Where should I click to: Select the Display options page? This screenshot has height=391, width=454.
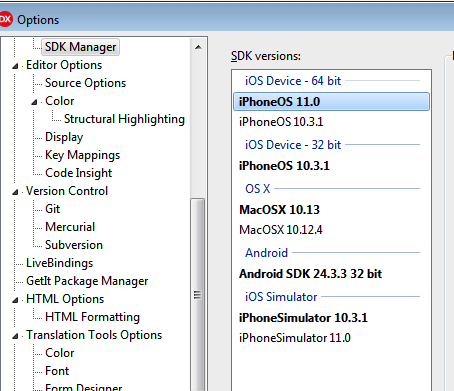pyautogui.click(x=64, y=137)
